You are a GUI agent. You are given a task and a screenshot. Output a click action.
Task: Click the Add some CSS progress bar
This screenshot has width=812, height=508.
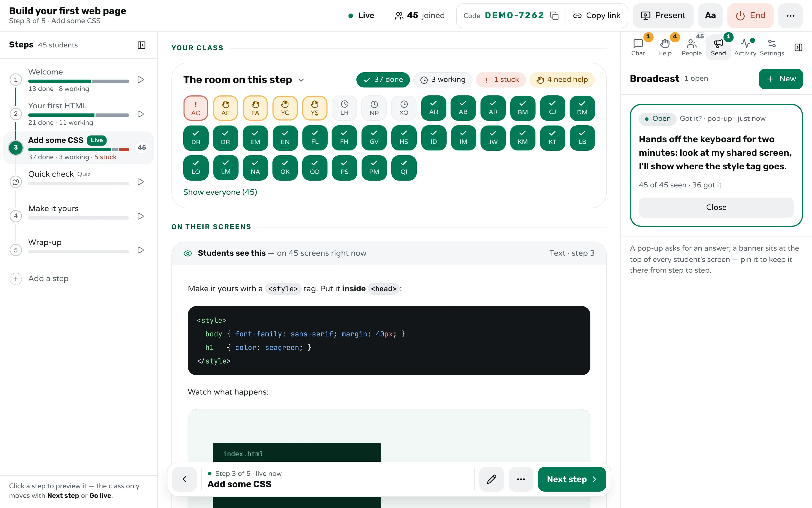click(x=78, y=150)
